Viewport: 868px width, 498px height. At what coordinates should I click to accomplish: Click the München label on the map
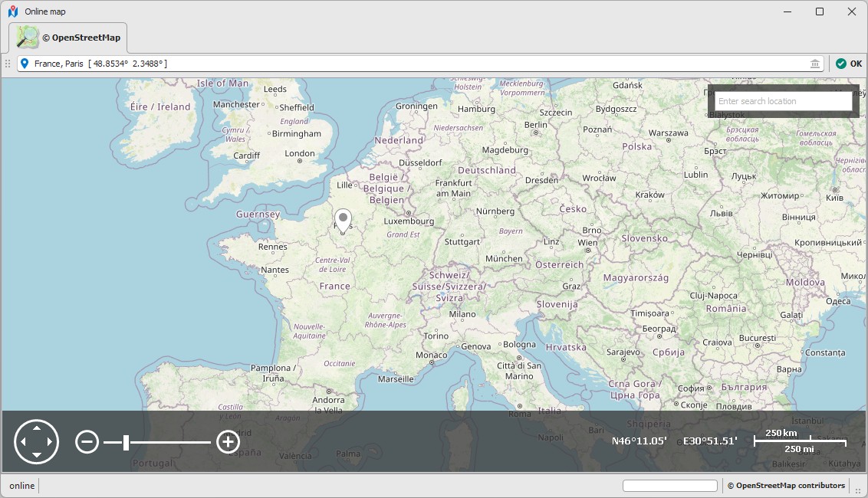coord(504,258)
